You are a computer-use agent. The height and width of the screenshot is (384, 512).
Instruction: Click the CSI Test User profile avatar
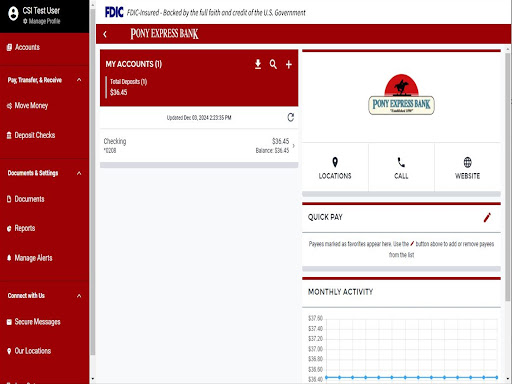tap(13, 14)
